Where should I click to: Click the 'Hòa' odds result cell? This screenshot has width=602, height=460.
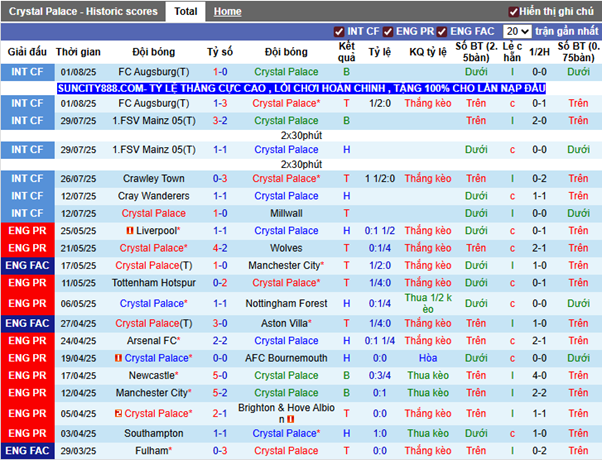click(x=428, y=358)
